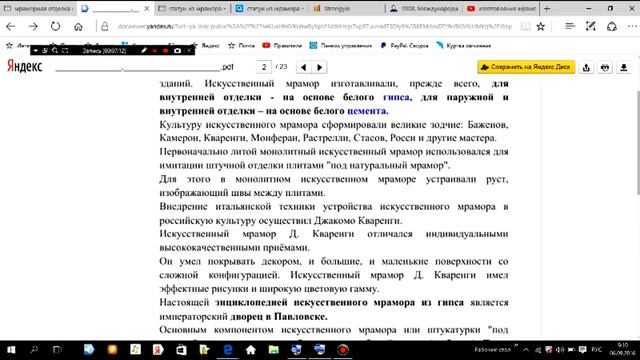The width and height of the screenshot is (640, 360).
Task: Switch to the YouTube video tab
Action: (501, 8)
